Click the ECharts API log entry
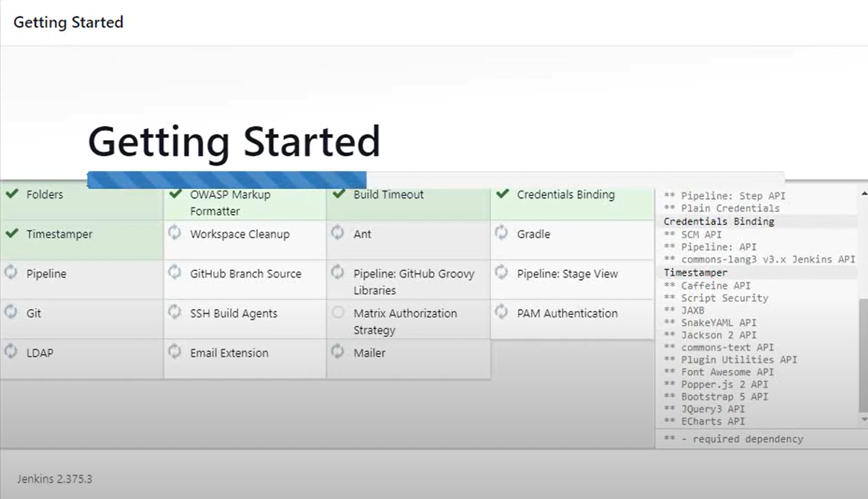Viewport: 868px width, 499px height. pyautogui.click(x=704, y=421)
